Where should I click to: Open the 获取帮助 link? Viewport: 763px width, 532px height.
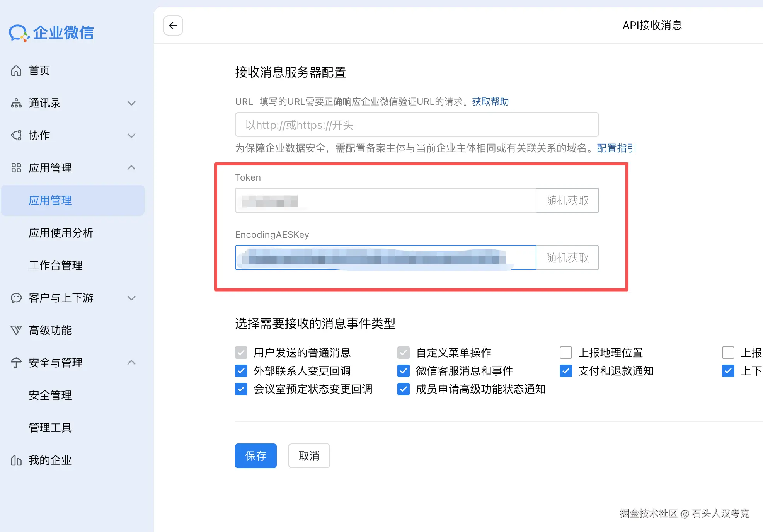click(x=490, y=102)
